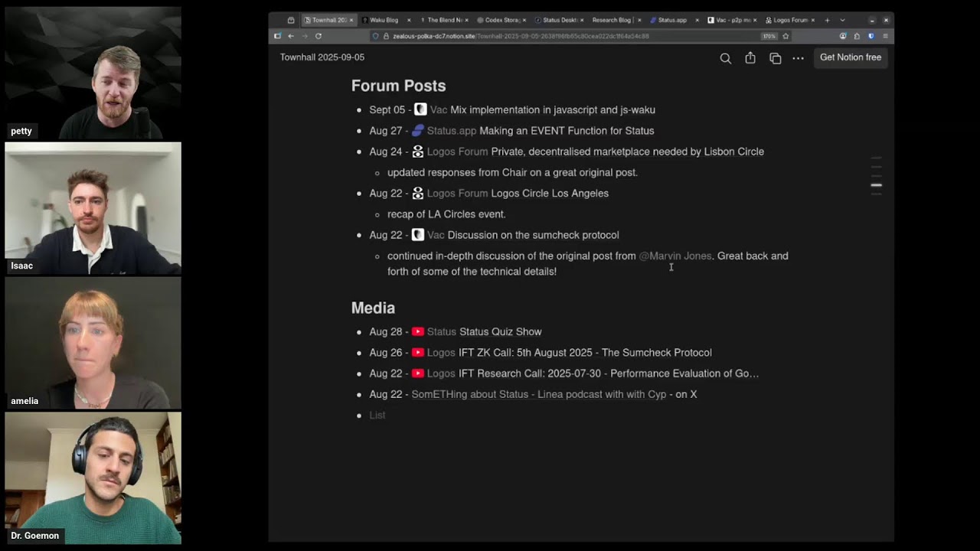Open the Notion page search icon
The image size is (980, 551).
click(725, 58)
